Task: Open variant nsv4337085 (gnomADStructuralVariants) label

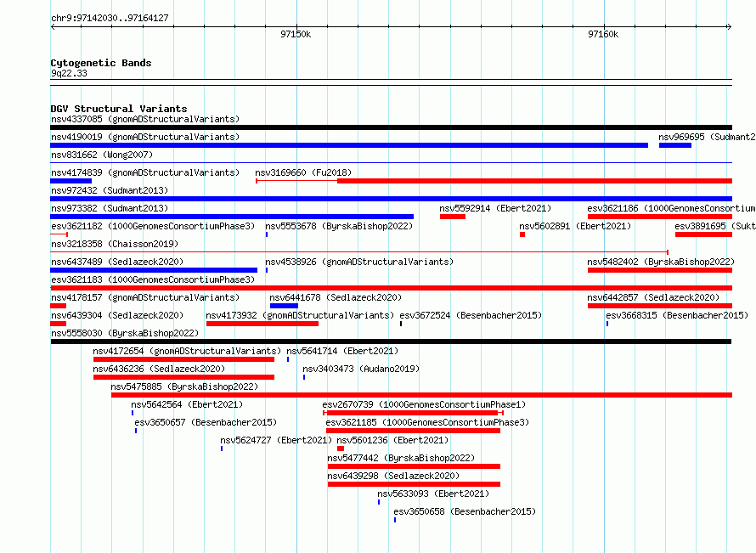Action: pos(145,119)
